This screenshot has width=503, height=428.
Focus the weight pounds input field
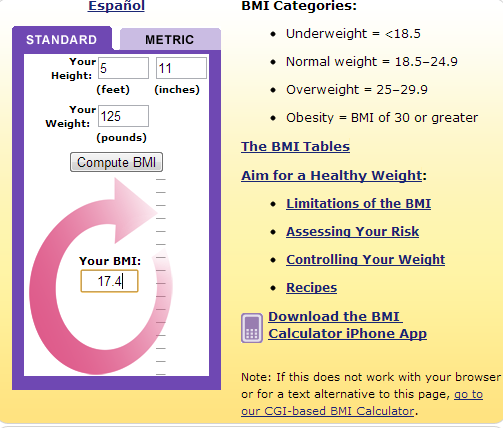[123, 116]
